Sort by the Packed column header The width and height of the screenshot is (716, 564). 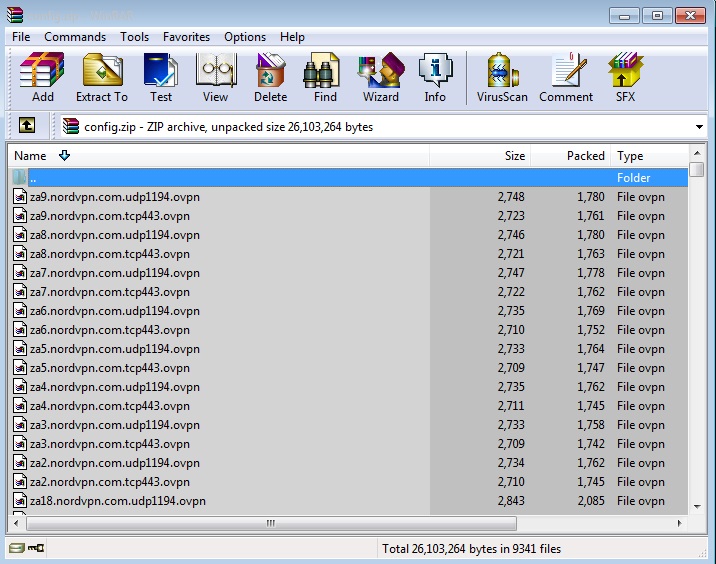tap(570, 156)
